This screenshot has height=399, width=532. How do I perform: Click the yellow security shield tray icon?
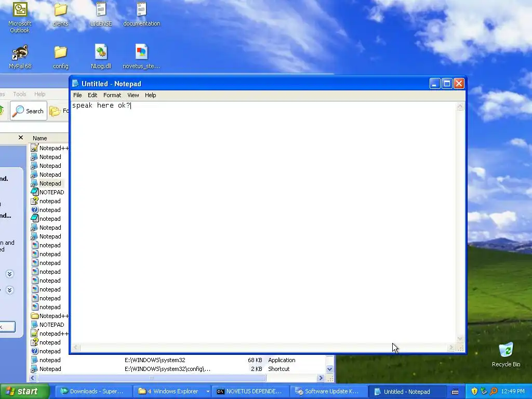coord(474,391)
